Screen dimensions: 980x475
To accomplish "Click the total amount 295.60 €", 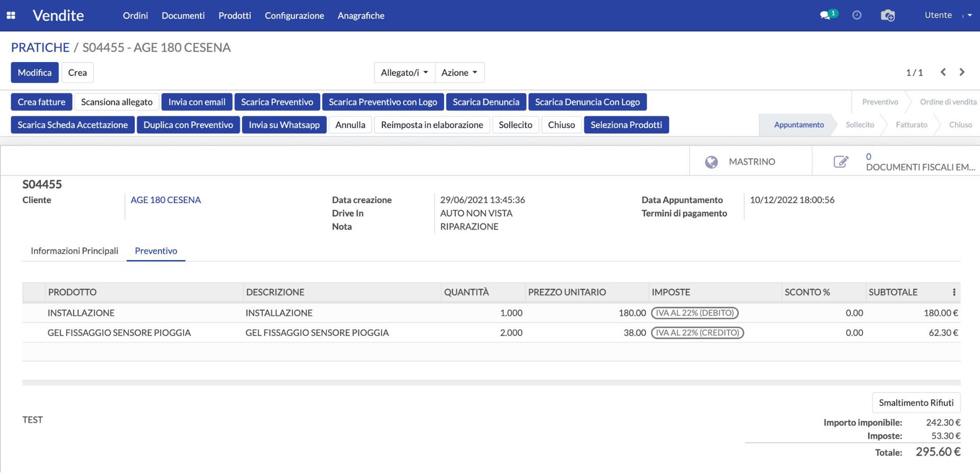I will pos(938,452).
